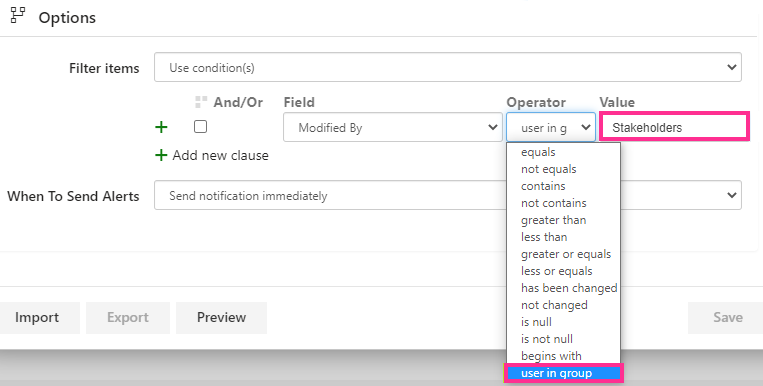Click the Save button
763x386 pixels.
coord(727,317)
